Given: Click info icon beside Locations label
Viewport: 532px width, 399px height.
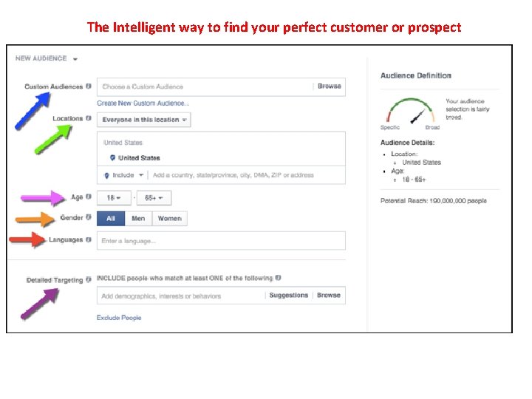Looking at the screenshot, I should (x=89, y=118).
